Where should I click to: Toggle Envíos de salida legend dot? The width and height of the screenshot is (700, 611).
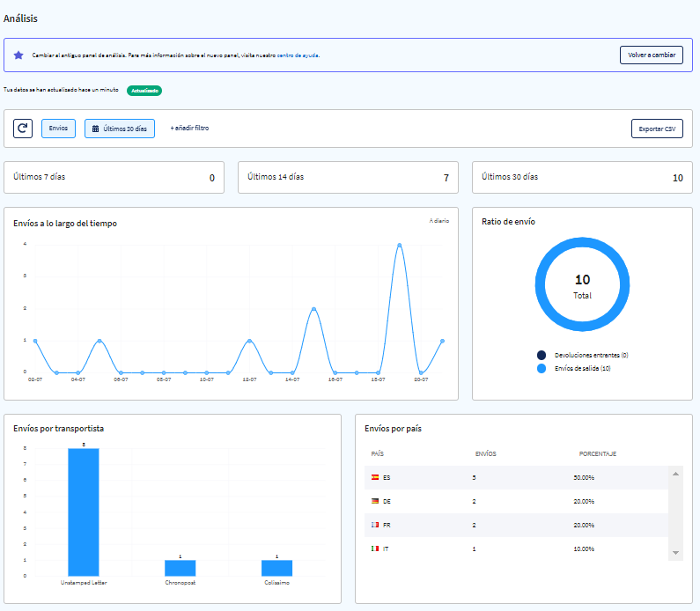pyautogui.click(x=542, y=368)
